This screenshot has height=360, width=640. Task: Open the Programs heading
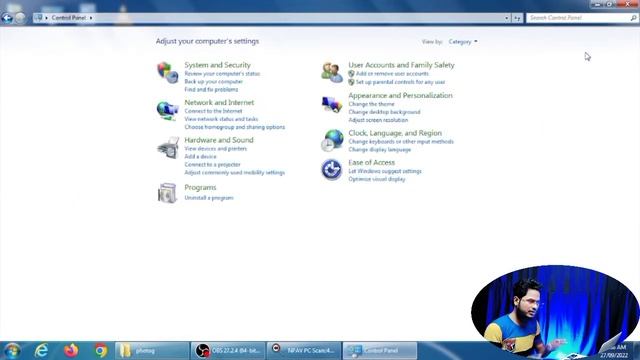[x=200, y=187]
